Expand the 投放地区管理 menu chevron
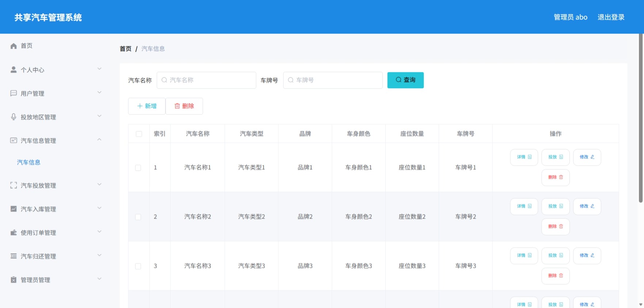 coord(99,116)
